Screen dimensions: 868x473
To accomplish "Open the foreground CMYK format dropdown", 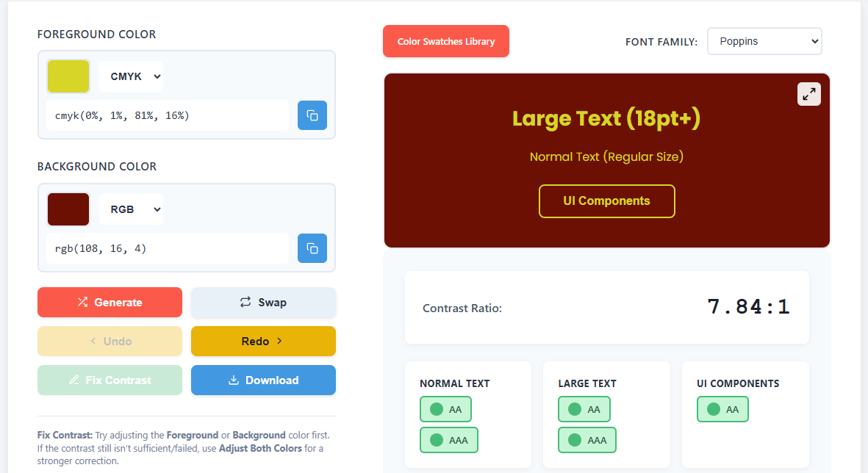I will click(x=131, y=76).
